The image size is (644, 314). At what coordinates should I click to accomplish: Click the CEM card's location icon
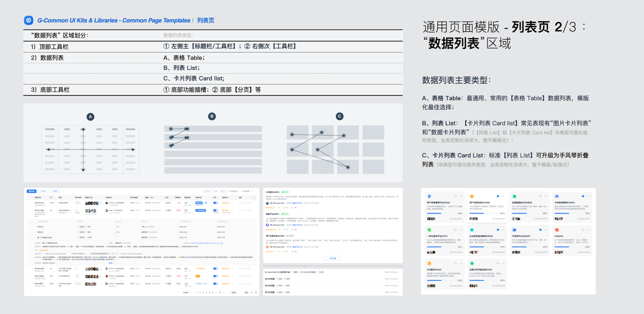coord(429,196)
